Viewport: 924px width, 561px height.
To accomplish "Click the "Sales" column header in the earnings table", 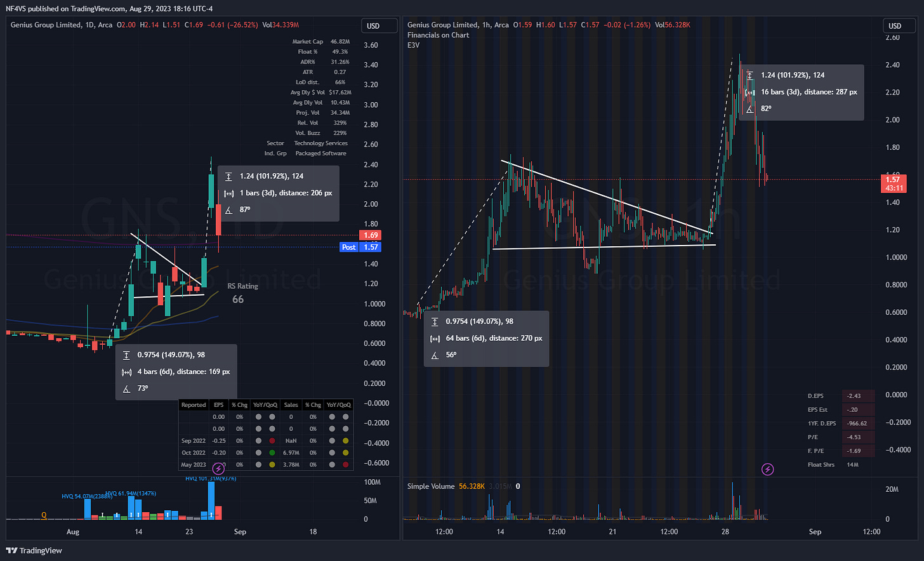I will point(291,405).
